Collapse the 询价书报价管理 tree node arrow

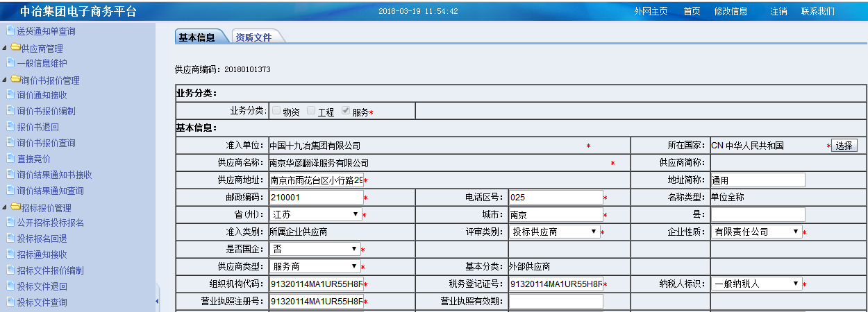click(5, 80)
